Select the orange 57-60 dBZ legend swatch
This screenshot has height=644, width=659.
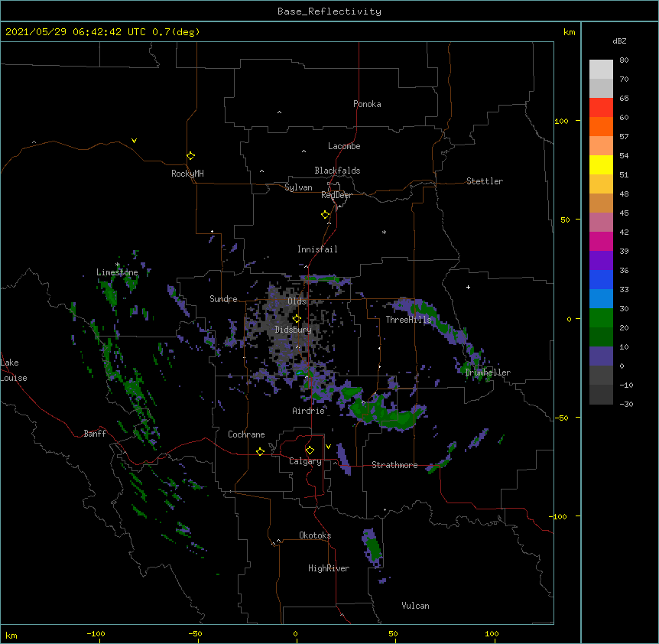(601, 126)
